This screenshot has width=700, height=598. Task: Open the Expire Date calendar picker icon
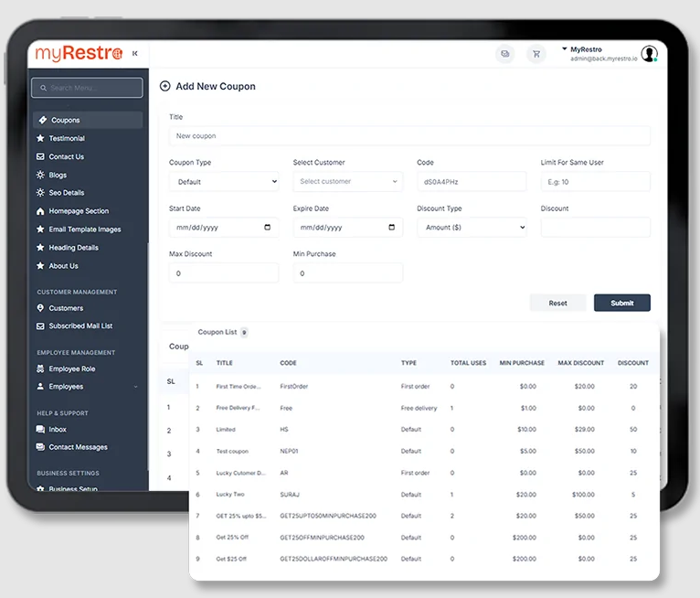tap(391, 228)
